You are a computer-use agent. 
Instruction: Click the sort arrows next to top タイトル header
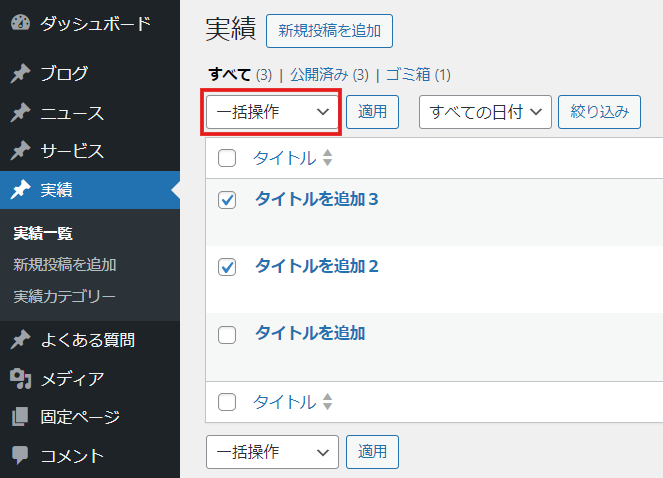[x=327, y=158]
